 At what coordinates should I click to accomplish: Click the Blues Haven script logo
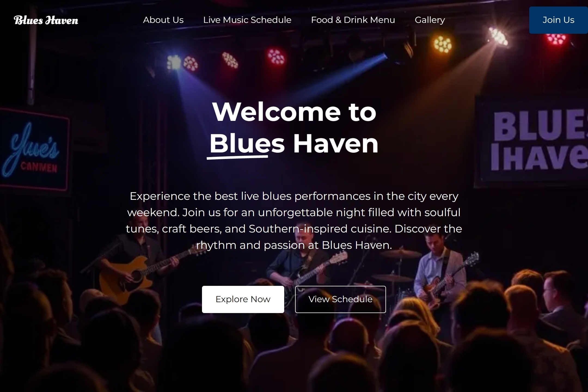tap(46, 20)
